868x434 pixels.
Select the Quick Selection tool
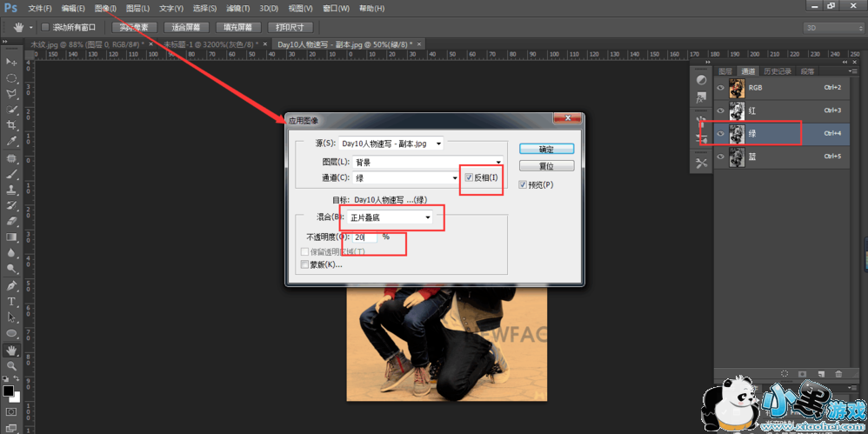click(x=11, y=110)
